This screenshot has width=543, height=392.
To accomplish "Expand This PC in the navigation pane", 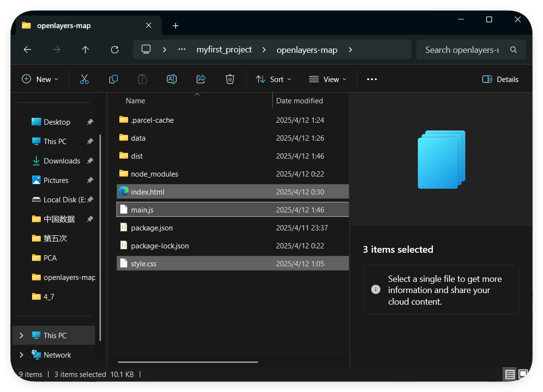I will point(21,335).
